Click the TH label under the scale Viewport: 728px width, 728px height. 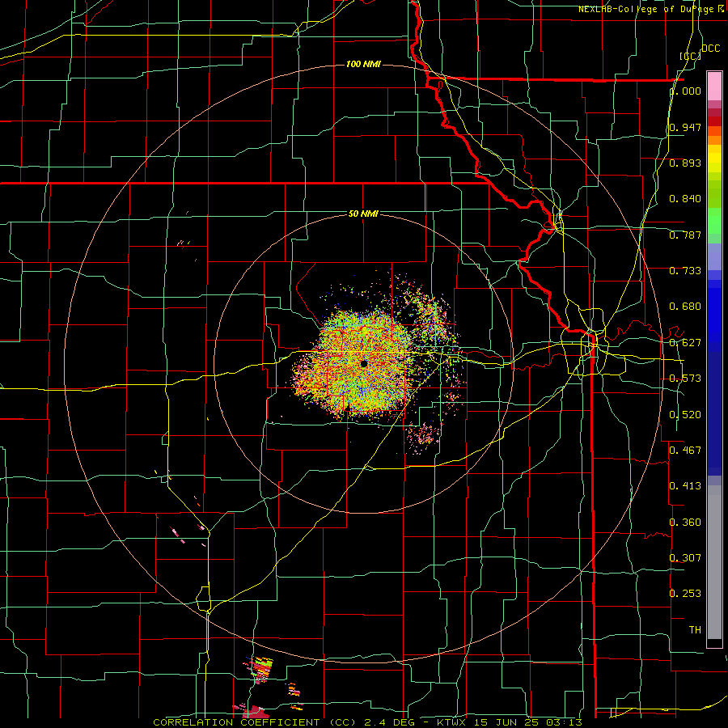click(695, 630)
